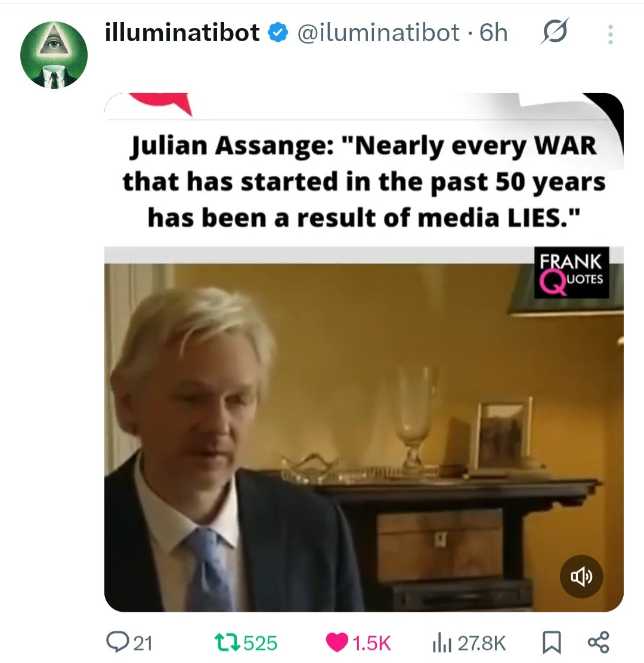Click the 525 reposts count
The height and width of the screenshot is (663, 644).
tap(261, 643)
